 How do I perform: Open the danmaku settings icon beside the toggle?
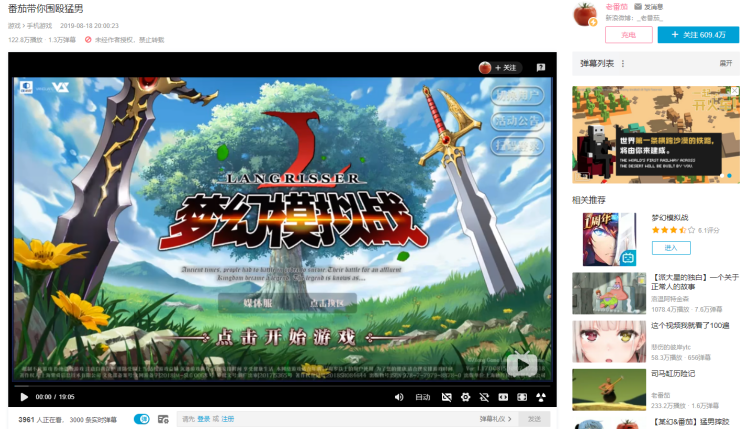coord(163,419)
